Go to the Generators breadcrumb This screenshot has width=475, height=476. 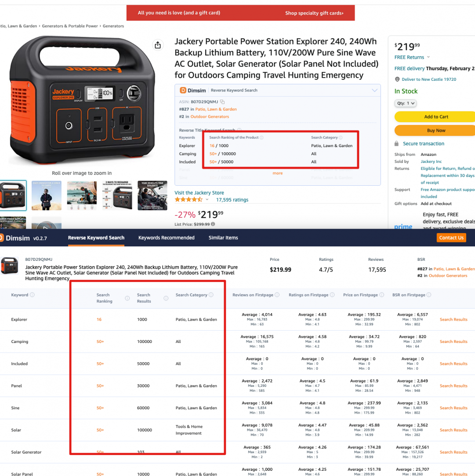pyautogui.click(x=113, y=26)
